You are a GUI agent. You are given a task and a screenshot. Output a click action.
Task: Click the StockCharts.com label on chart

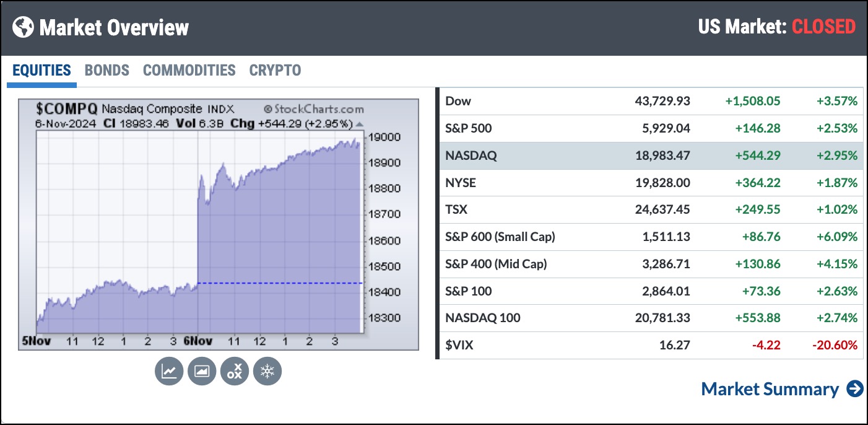pyautogui.click(x=313, y=110)
